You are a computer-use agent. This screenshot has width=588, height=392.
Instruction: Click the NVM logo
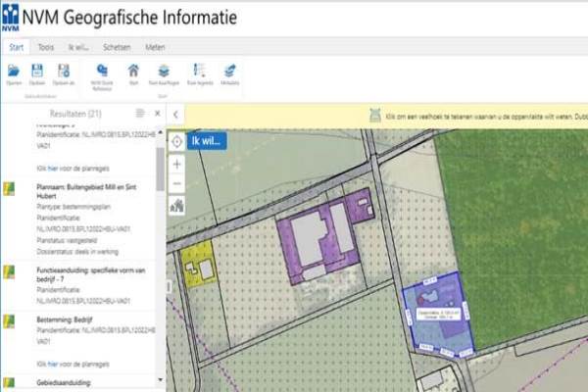tap(10, 18)
